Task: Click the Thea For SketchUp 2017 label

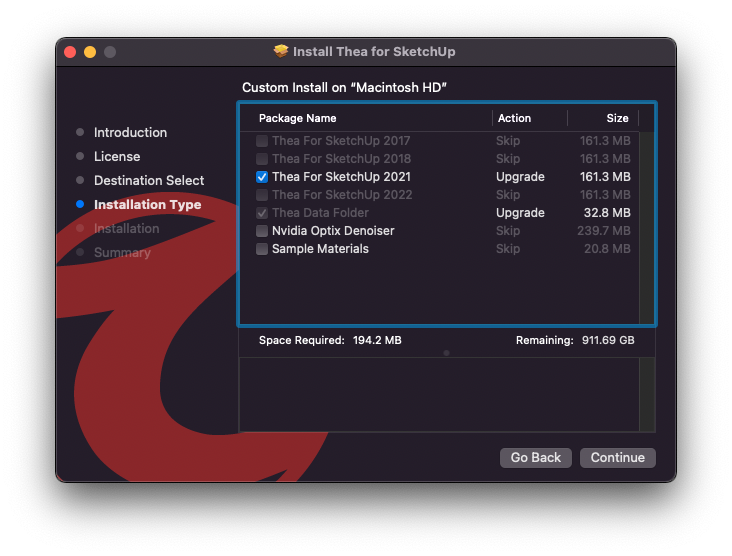Action: (x=341, y=141)
